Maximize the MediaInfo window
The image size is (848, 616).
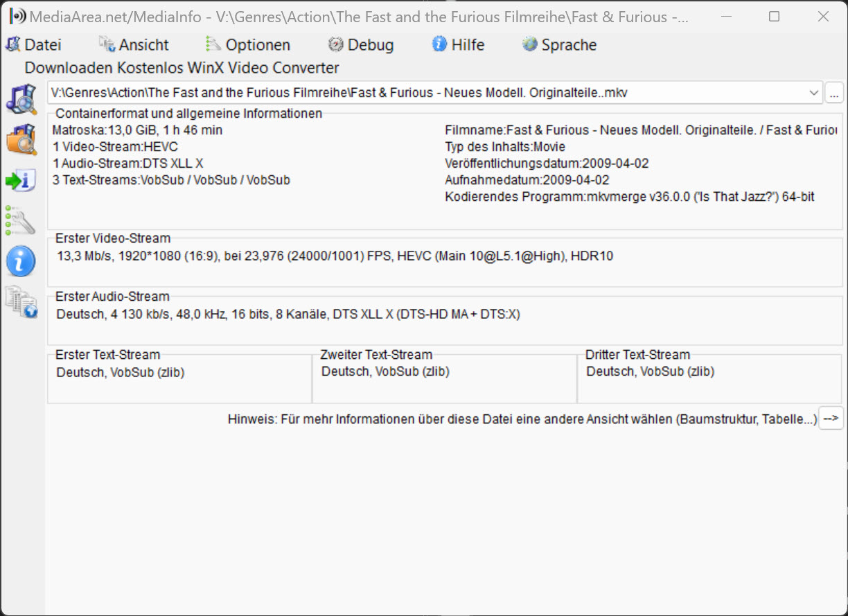point(775,17)
